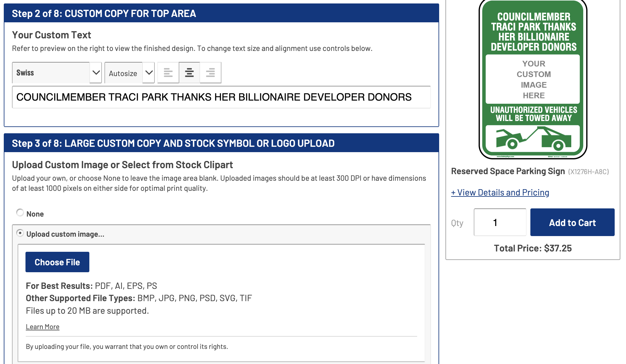Image resolution: width=626 pixels, height=364 pixels.
Task: Select the None image option
Action: click(x=20, y=213)
